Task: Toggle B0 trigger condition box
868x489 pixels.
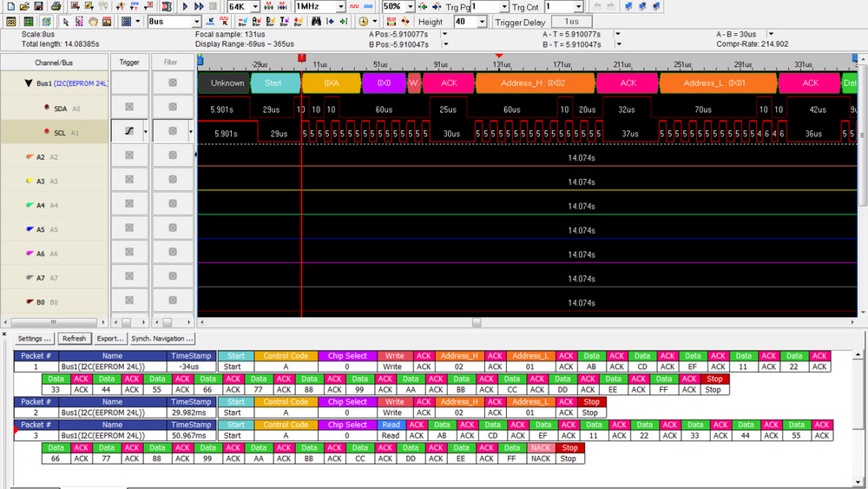Action: pos(129,301)
